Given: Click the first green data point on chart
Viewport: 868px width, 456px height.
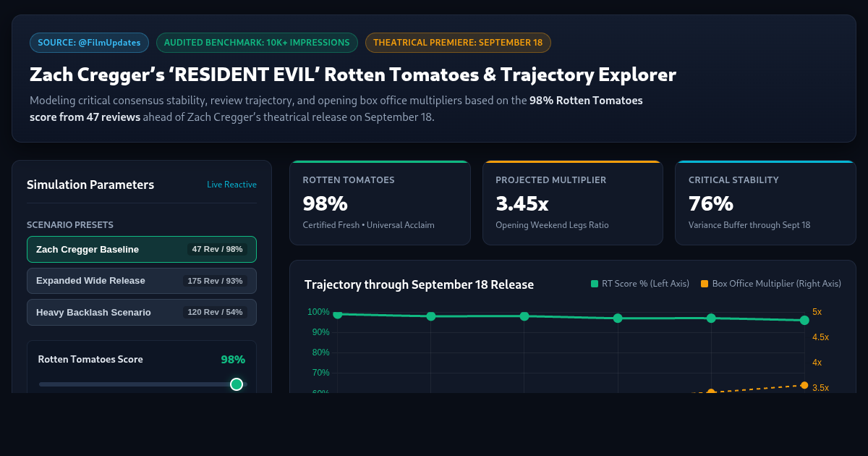Looking at the screenshot, I should point(338,314).
